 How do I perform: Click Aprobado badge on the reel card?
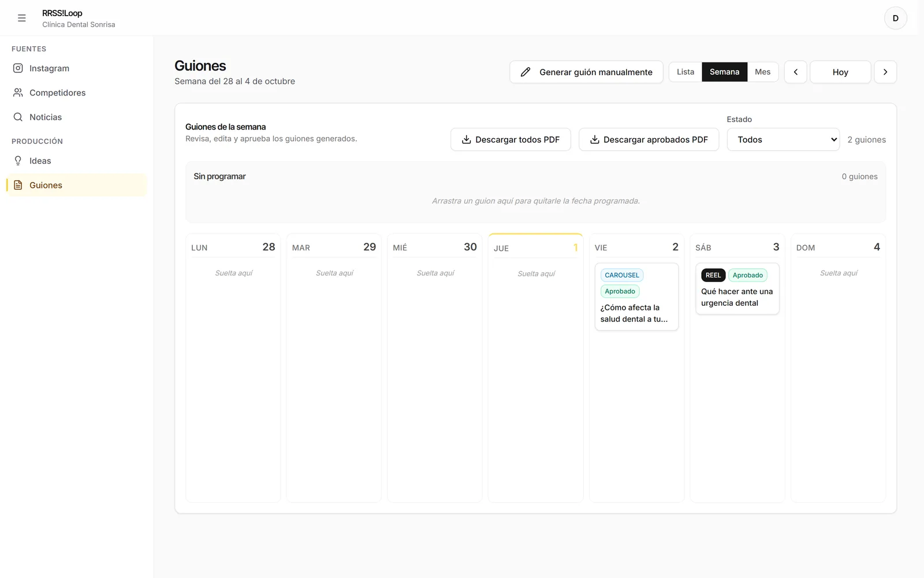(747, 275)
